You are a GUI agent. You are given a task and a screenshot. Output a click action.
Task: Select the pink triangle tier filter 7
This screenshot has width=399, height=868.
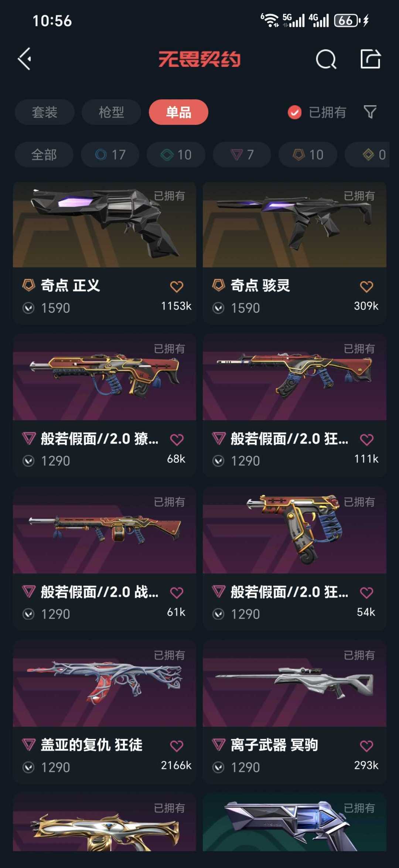pos(242,155)
